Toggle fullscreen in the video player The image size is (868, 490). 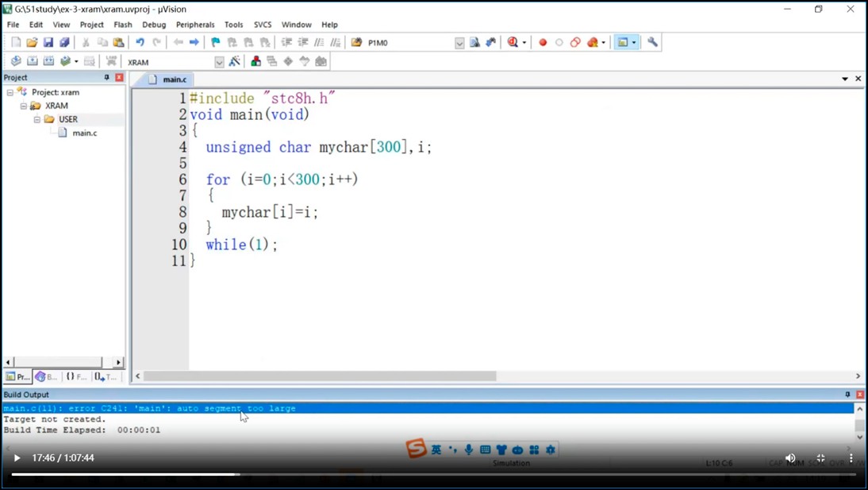click(820, 458)
